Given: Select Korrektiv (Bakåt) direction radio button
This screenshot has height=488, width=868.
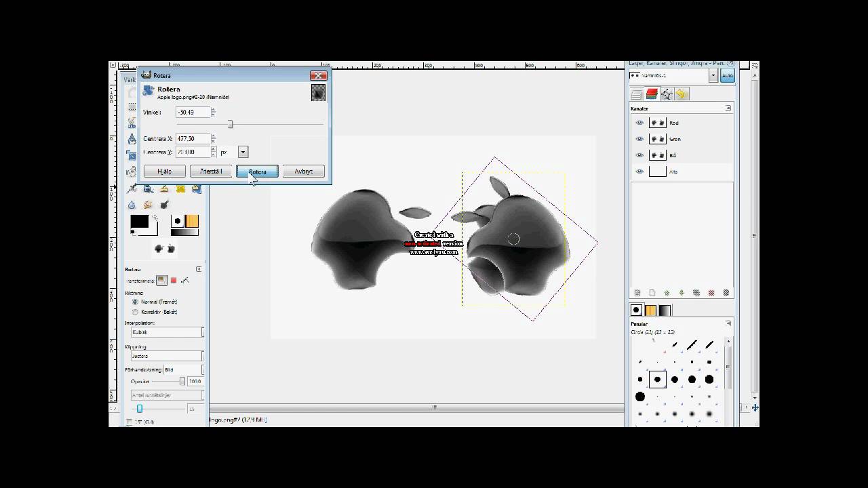Looking at the screenshot, I should click(135, 312).
